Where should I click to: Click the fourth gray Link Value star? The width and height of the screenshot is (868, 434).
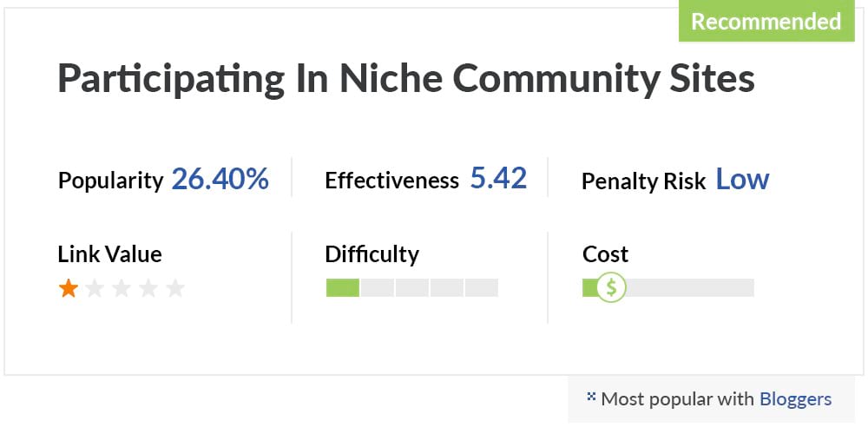click(148, 288)
